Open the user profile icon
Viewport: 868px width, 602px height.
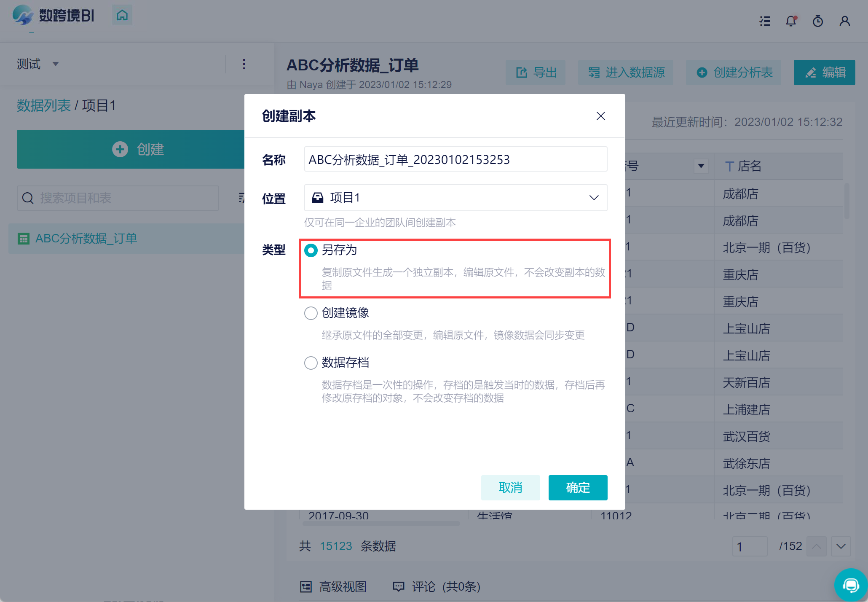click(x=844, y=21)
